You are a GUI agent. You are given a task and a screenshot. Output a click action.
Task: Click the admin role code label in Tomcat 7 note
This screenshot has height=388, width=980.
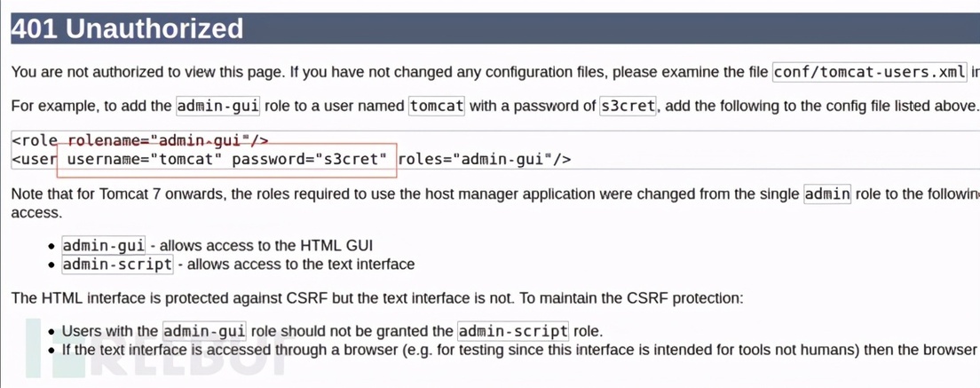click(827, 194)
